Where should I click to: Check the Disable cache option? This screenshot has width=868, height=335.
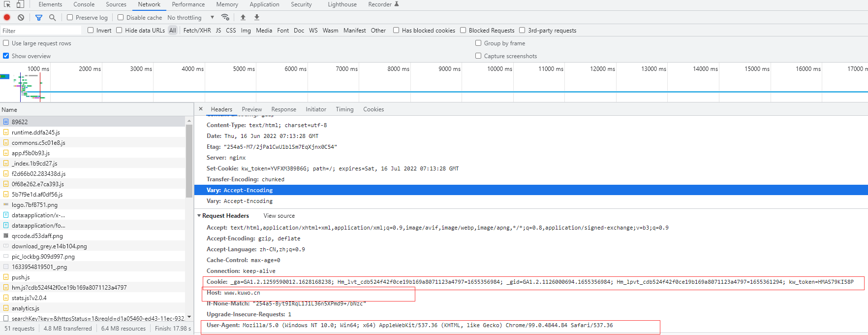121,17
